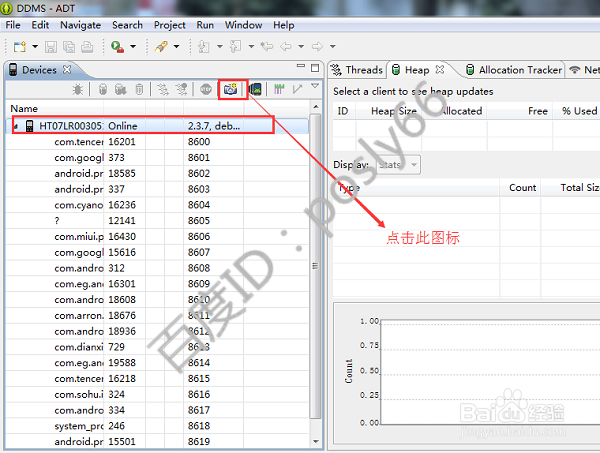Click the Back navigation arrow icon
The height and width of the screenshot is (453, 600).
[x=285, y=47]
